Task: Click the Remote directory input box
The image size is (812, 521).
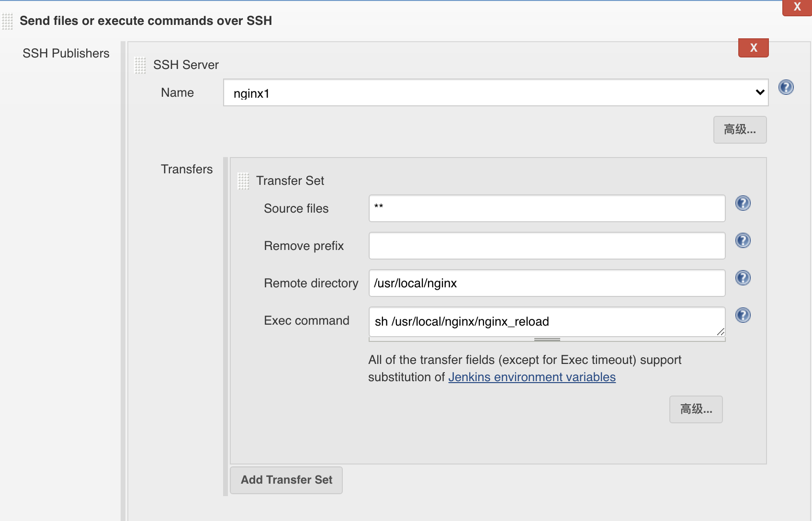Action: point(547,283)
